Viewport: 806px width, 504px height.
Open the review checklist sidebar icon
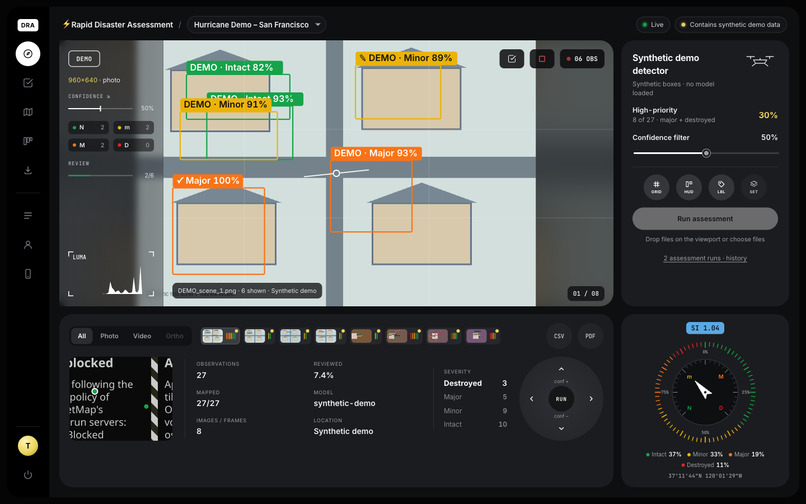[x=28, y=82]
